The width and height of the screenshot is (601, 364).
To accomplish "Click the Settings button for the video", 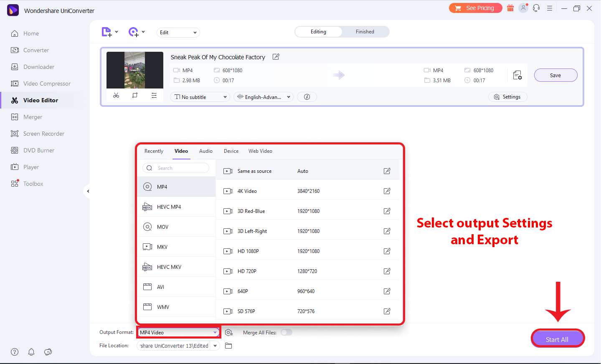I will 508,97.
